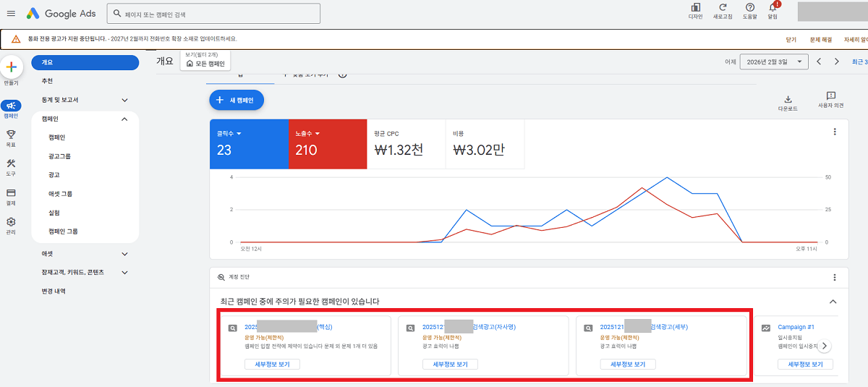Viewport: 868px width, 387px height.
Task: Select the 비용 metric card
Action: point(485,145)
